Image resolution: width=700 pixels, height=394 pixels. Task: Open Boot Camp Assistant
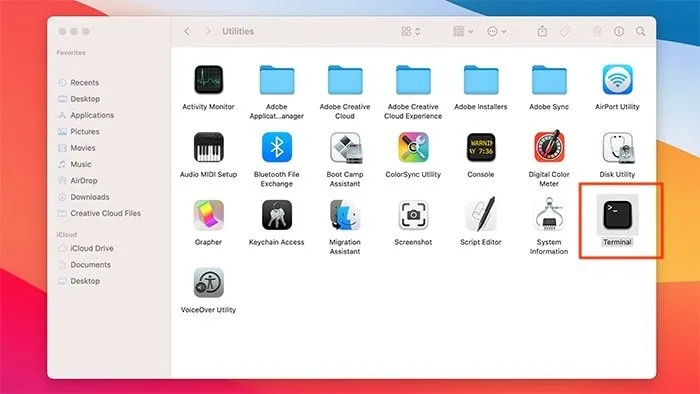pyautogui.click(x=346, y=148)
